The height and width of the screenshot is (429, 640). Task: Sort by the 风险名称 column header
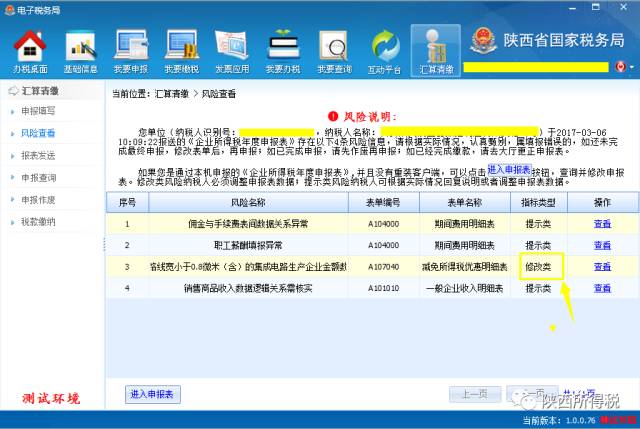tap(248, 202)
